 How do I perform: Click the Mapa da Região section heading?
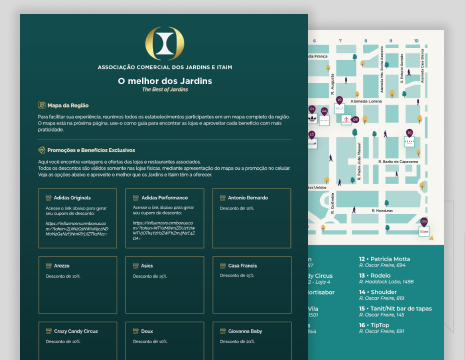[68, 105]
